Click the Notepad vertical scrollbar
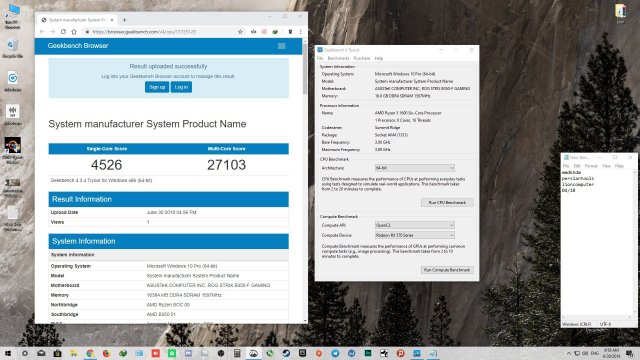The image size is (640, 360). 635,243
